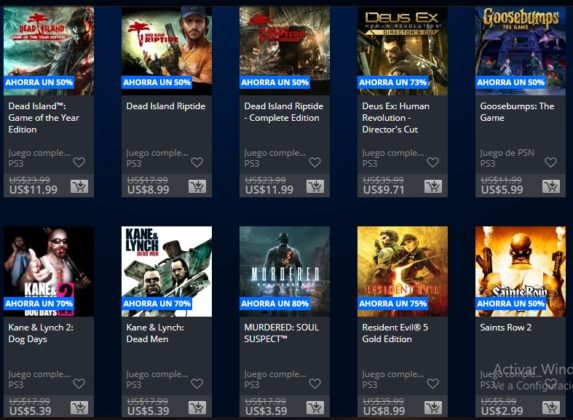Click the Deus Ex Human Revolution cover art
573x420 pixels.
click(x=402, y=51)
